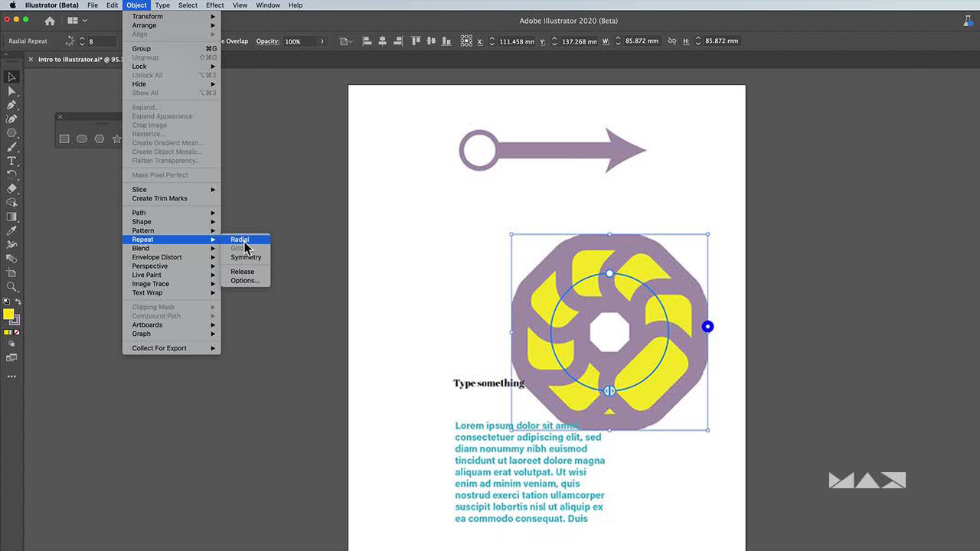
Task: Click Options... in the Repeat submenu
Action: [x=245, y=281]
